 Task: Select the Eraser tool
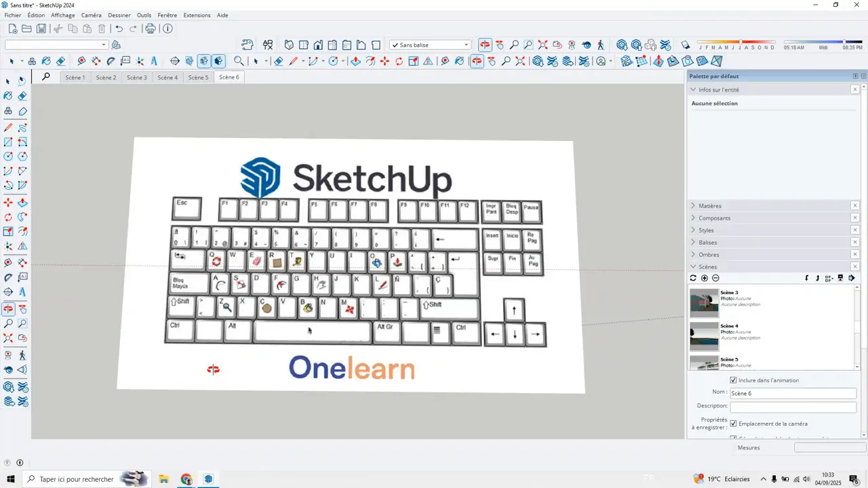click(x=22, y=96)
